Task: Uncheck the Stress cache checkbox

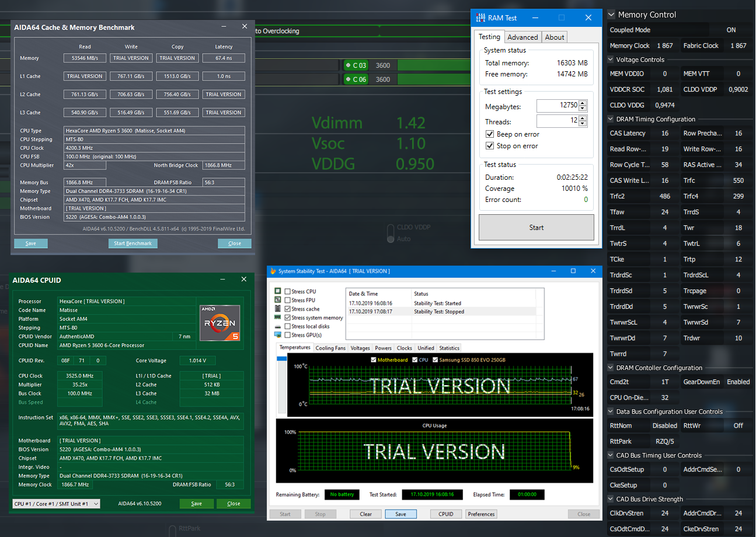Action: click(x=287, y=309)
